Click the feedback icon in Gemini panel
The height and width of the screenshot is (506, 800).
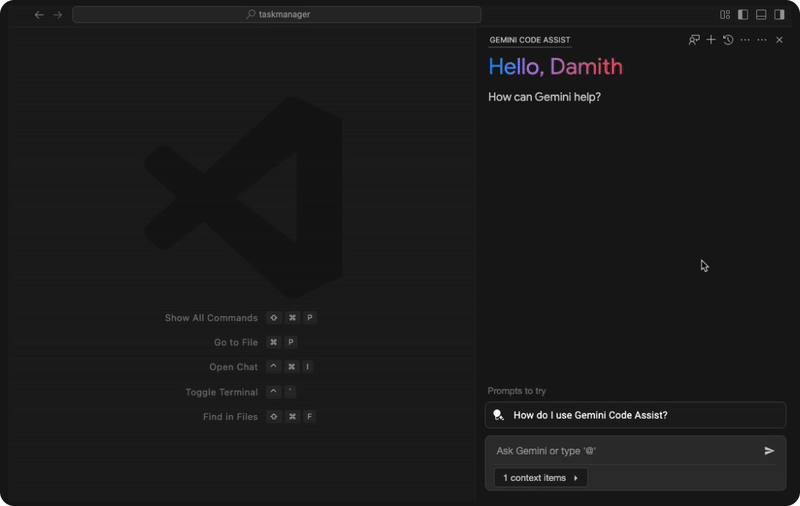694,40
